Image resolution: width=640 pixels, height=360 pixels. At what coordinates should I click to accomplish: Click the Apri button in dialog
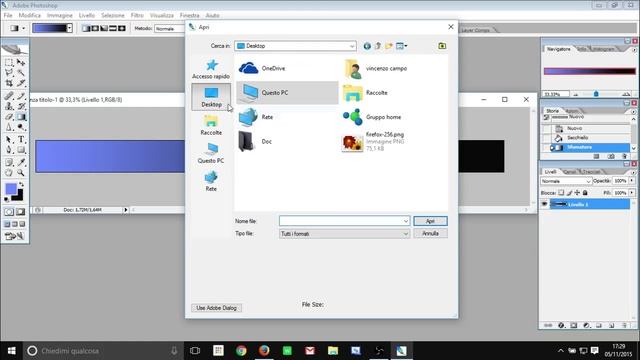point(430,221)
